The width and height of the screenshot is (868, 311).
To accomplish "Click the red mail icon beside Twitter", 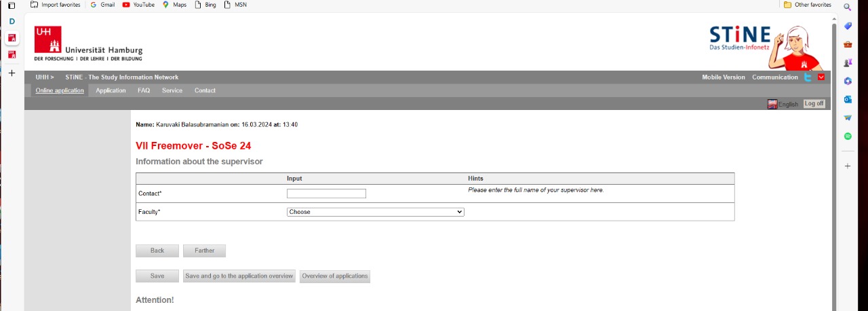I will (821, 77).
